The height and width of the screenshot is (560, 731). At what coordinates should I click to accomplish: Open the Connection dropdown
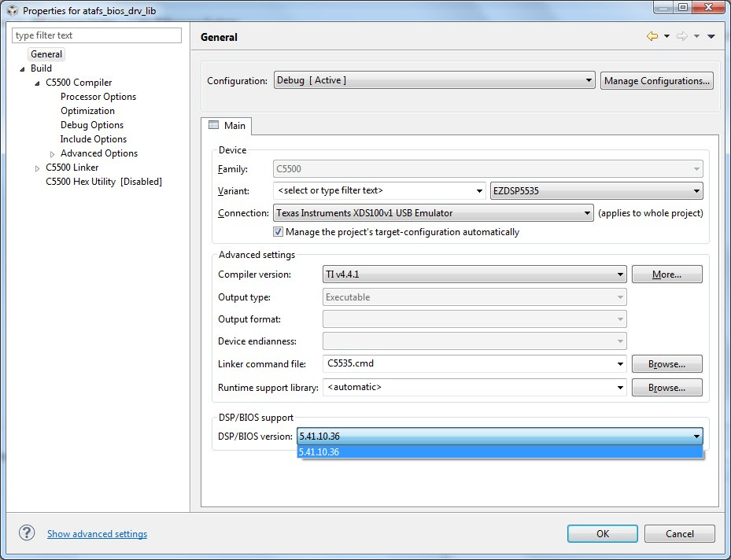tap(433, 213)
